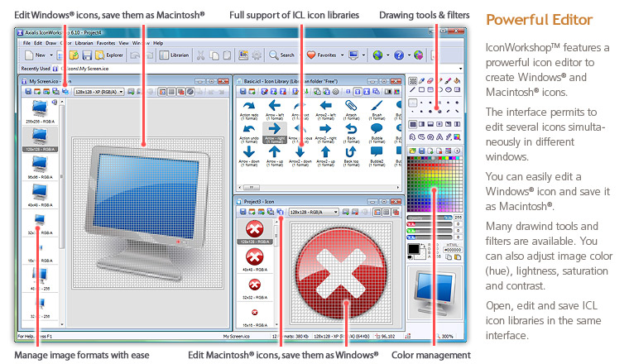Select the 'Brush' icon in Basic.icl library

click(377, 110)
